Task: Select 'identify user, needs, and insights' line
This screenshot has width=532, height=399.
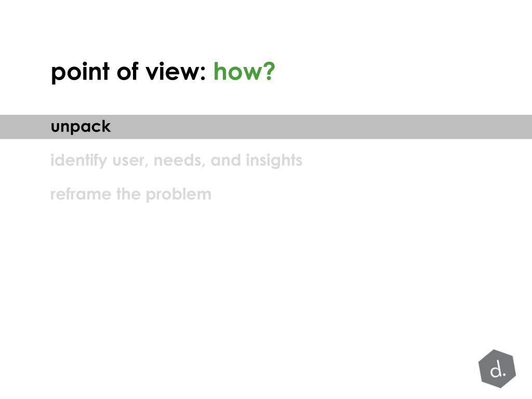Action: coord(176,161)
